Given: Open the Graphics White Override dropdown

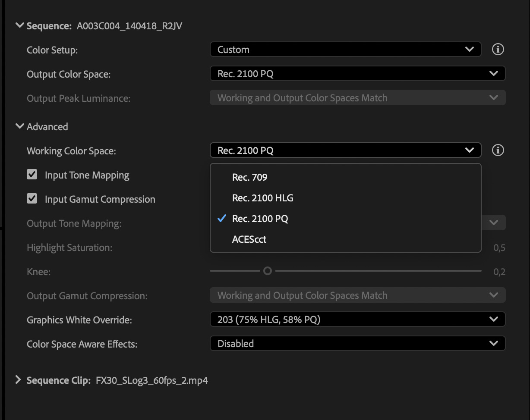Looking at the screenshot, I should pyautogui.click(x=357, y=320).
